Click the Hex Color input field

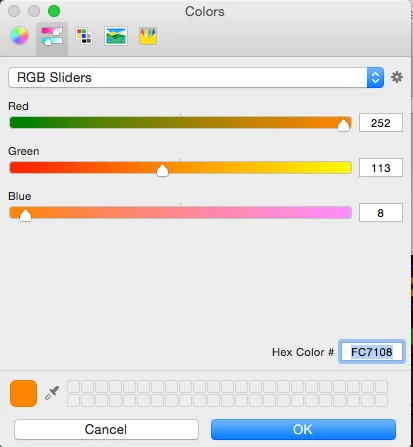tap(372, 352)
